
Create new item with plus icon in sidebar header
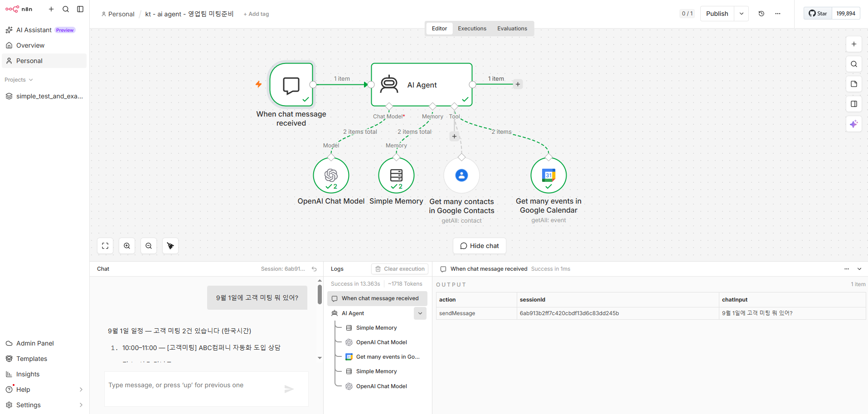[51, 9]
